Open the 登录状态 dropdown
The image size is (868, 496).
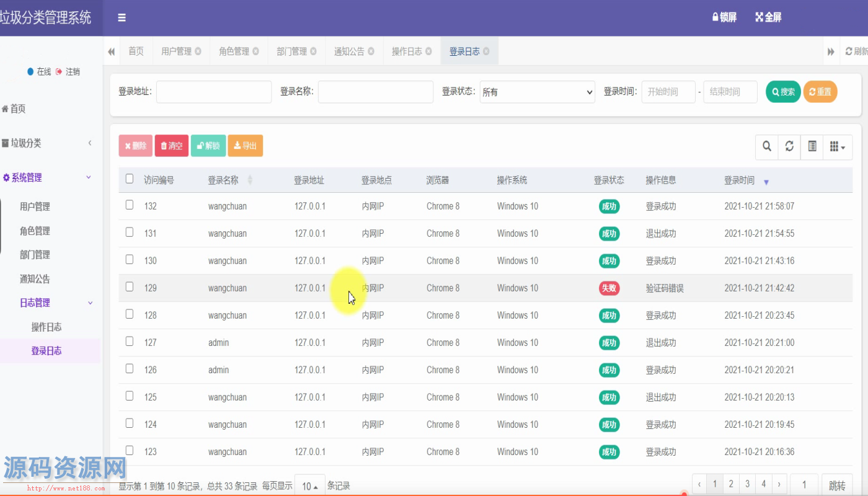click(537, 92)
